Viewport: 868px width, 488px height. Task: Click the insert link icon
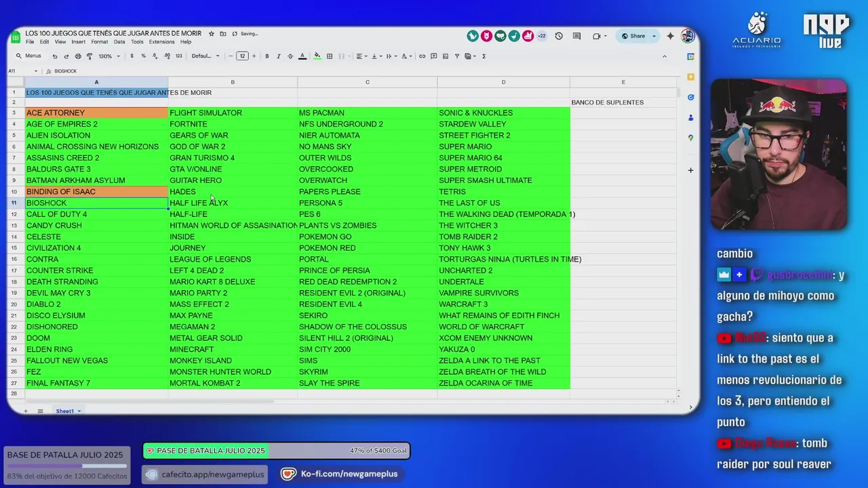[422, 56]
